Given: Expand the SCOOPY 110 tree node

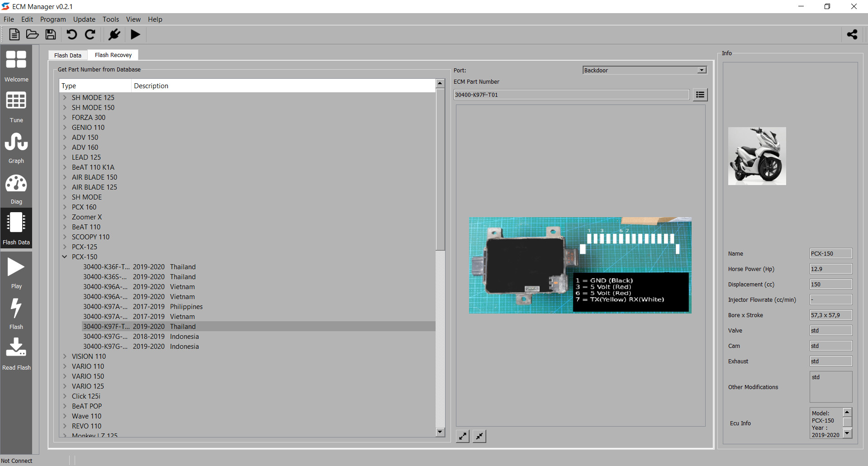Looking at the screenshot, I should (65, 237).
